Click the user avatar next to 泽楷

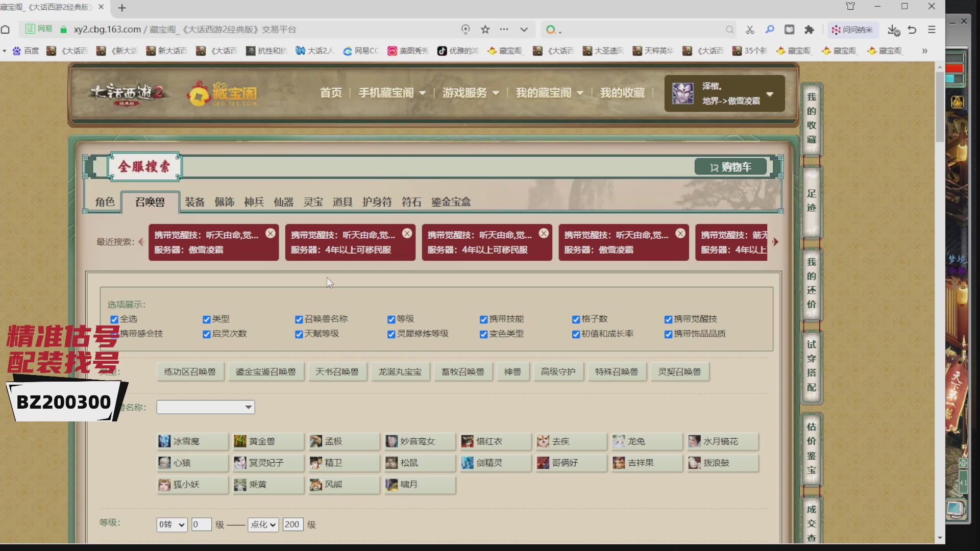click(684, 93)
